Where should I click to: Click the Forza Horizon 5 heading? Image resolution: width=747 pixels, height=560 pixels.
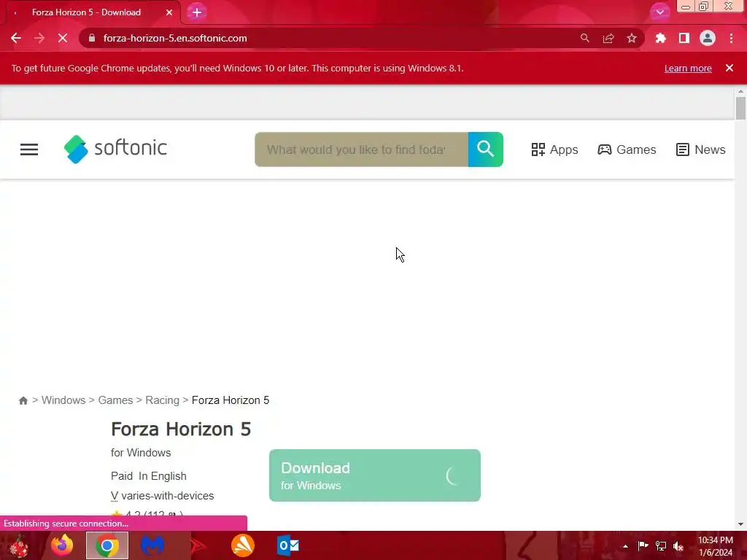[x=181, y=429]
